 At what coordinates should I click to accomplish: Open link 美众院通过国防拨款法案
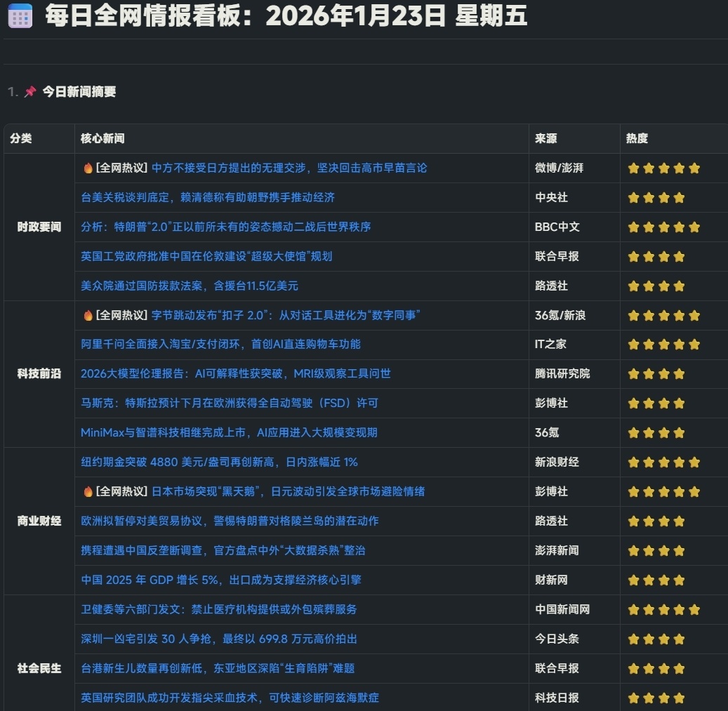point(190,286)
